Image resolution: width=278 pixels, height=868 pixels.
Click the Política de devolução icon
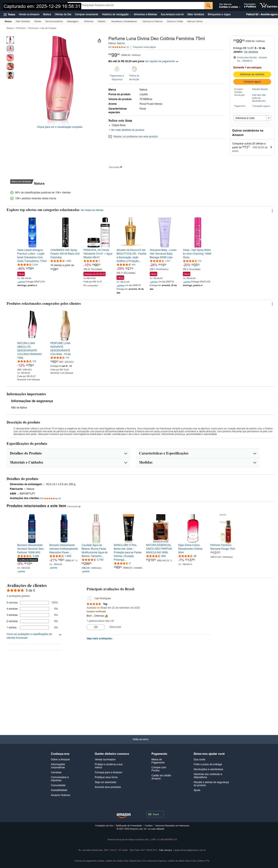[134, 69]
